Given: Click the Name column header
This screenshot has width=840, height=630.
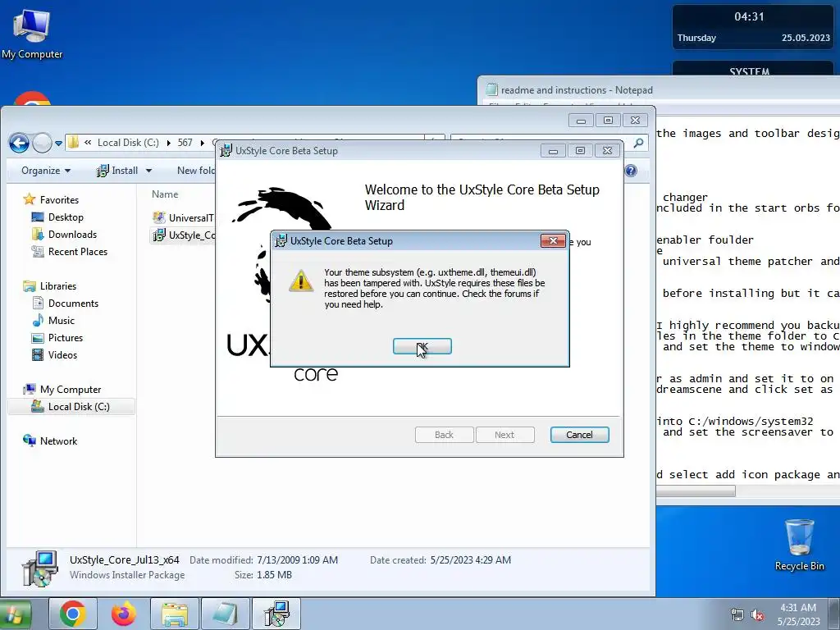Looking at the screenshot, I should pos(165,194).
